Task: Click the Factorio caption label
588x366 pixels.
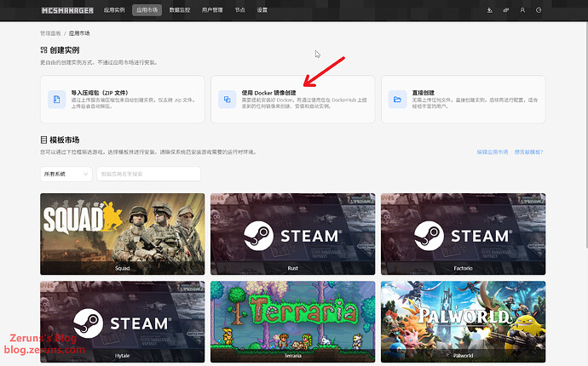Action: [463, 268]
